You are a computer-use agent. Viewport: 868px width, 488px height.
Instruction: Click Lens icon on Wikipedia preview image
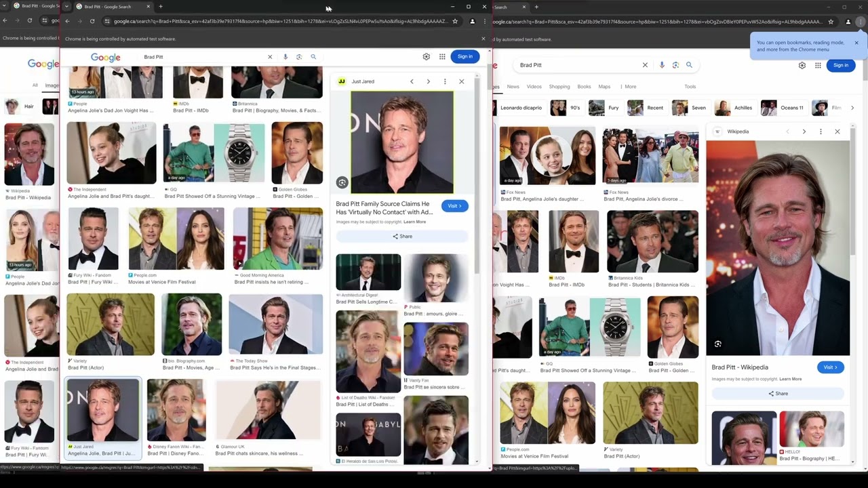click(718, 344)
